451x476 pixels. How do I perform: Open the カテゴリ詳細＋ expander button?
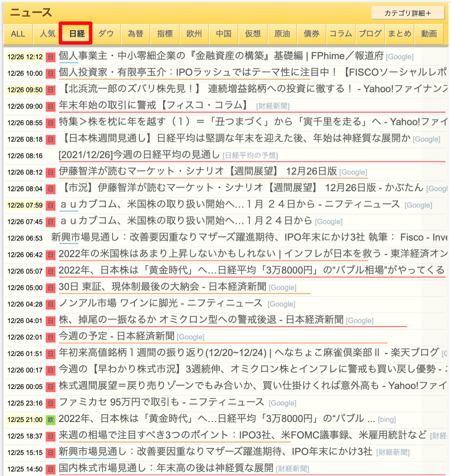(x=408, y=13)
